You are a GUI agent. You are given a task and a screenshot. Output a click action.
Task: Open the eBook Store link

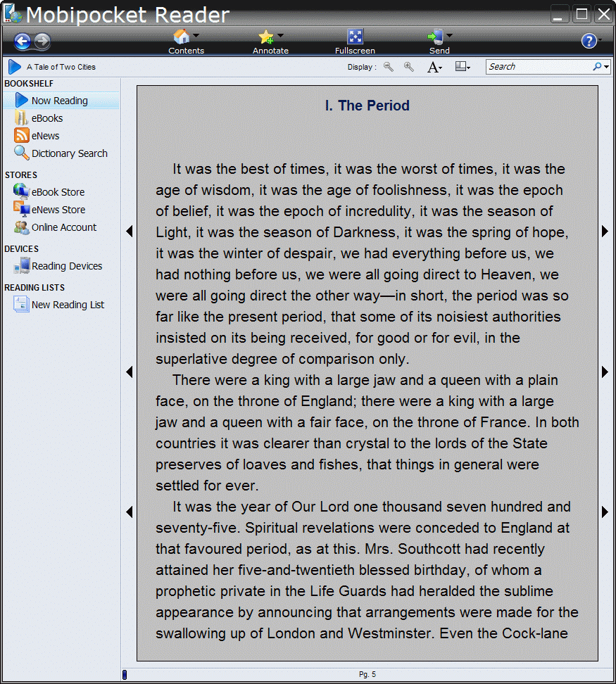pos(58,192)
